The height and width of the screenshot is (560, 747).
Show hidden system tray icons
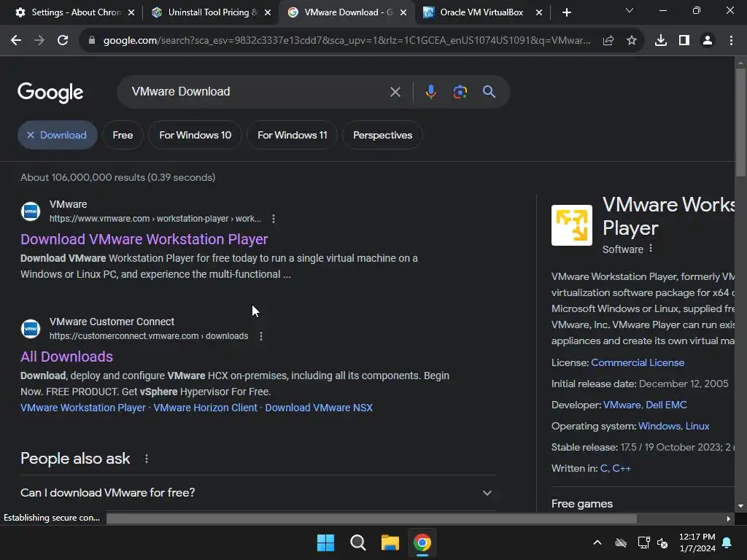click(x=597, y=542)
